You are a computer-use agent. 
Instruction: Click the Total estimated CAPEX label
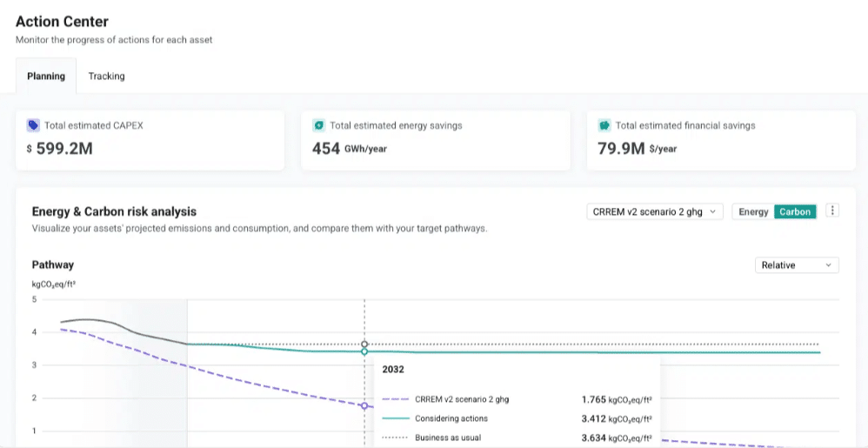tap(94, 126)
